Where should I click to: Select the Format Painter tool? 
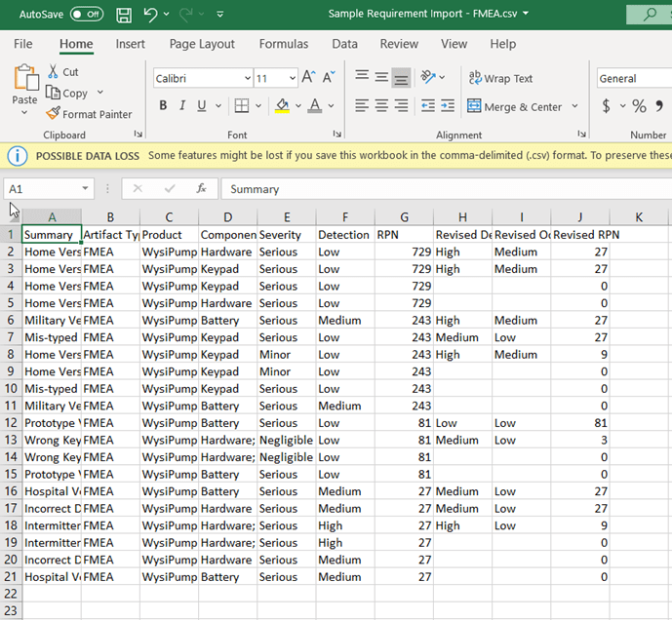tap(89, 114)
